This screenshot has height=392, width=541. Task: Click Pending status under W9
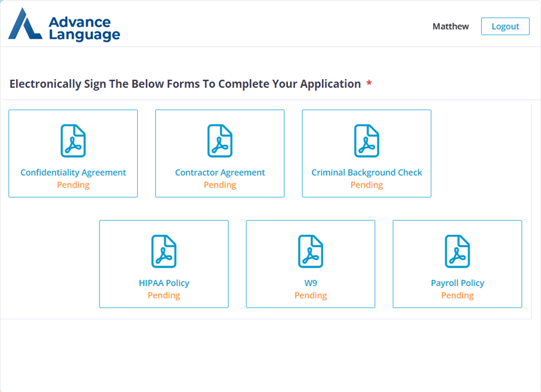tap(311, 296)
